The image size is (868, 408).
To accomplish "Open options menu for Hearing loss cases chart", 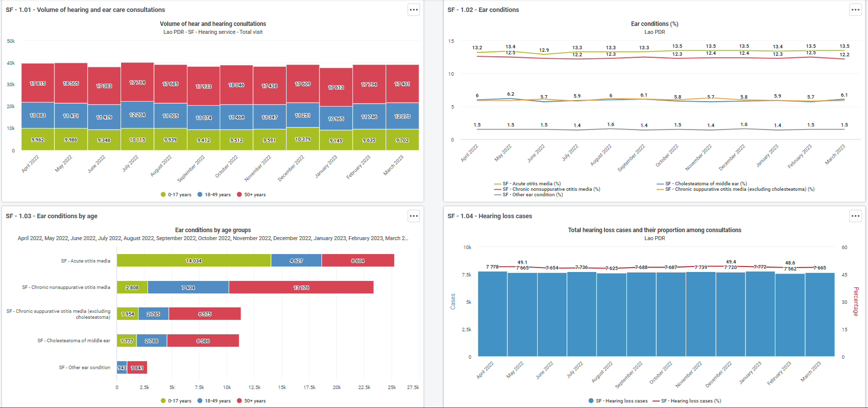I will point(856,216).
